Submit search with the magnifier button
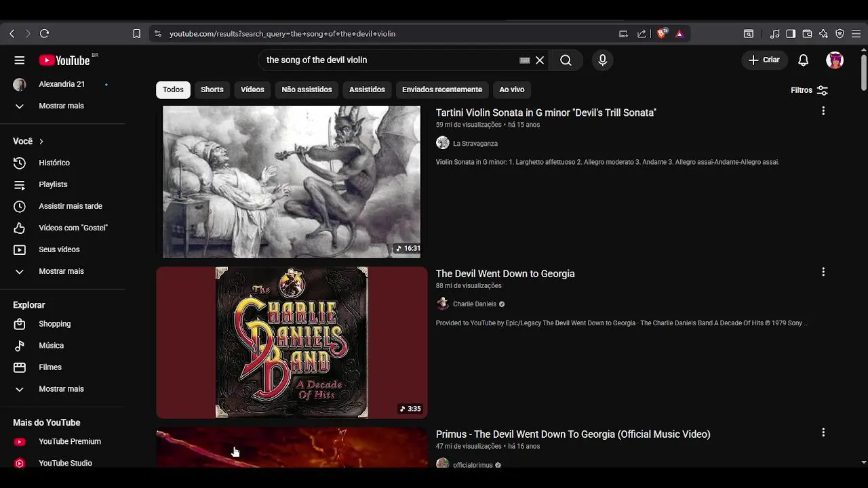 click(566, 60)
